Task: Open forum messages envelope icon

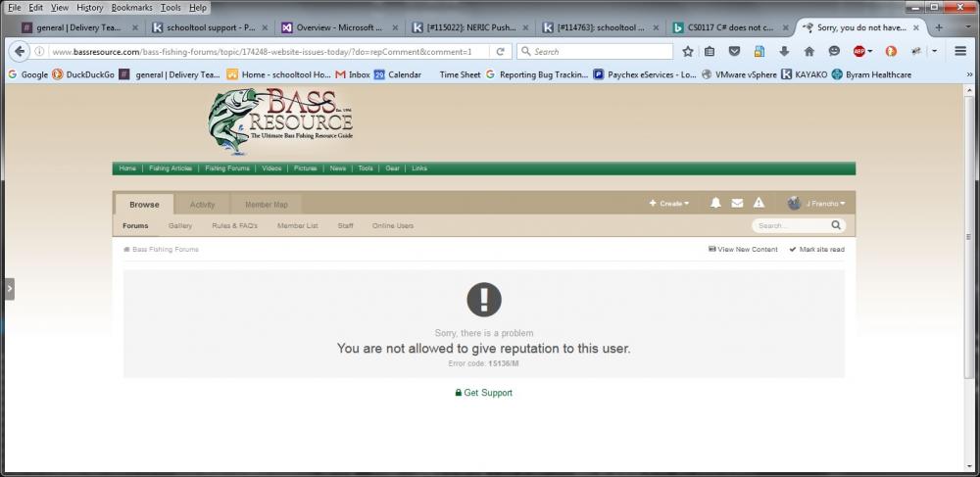Action: [x=737, y=203]
